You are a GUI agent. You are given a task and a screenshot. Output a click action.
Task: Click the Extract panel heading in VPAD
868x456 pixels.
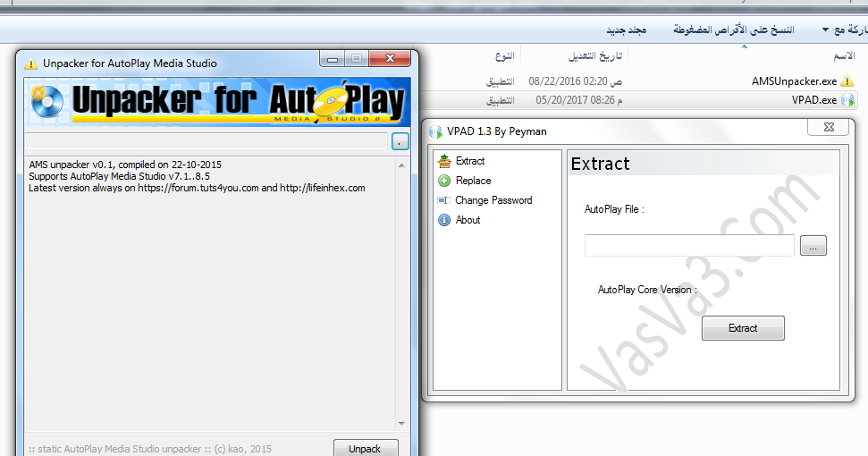(600, 164)
